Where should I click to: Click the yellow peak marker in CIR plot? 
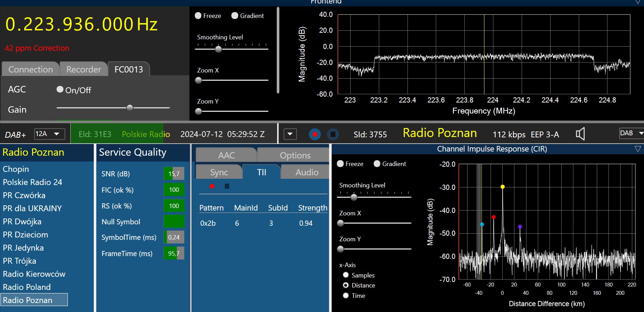503,187
